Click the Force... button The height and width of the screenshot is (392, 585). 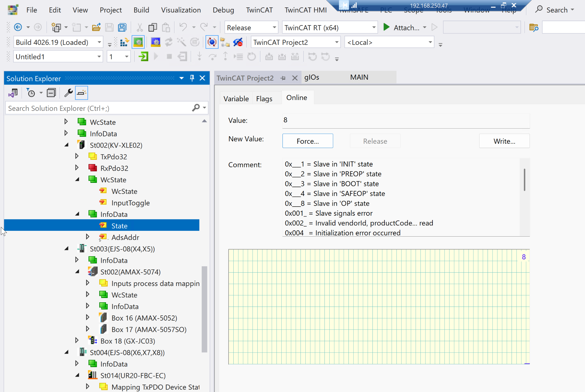tap(307, 141)
